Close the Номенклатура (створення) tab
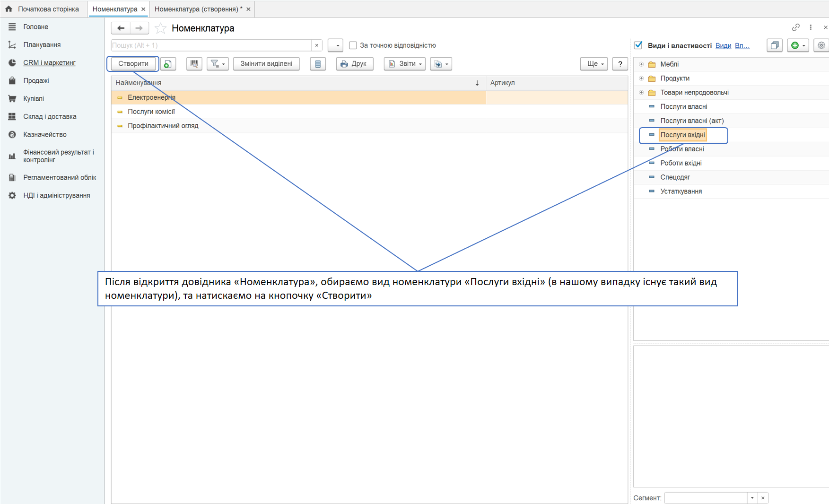Screen dimensions: 829x504 coord(248,9)
